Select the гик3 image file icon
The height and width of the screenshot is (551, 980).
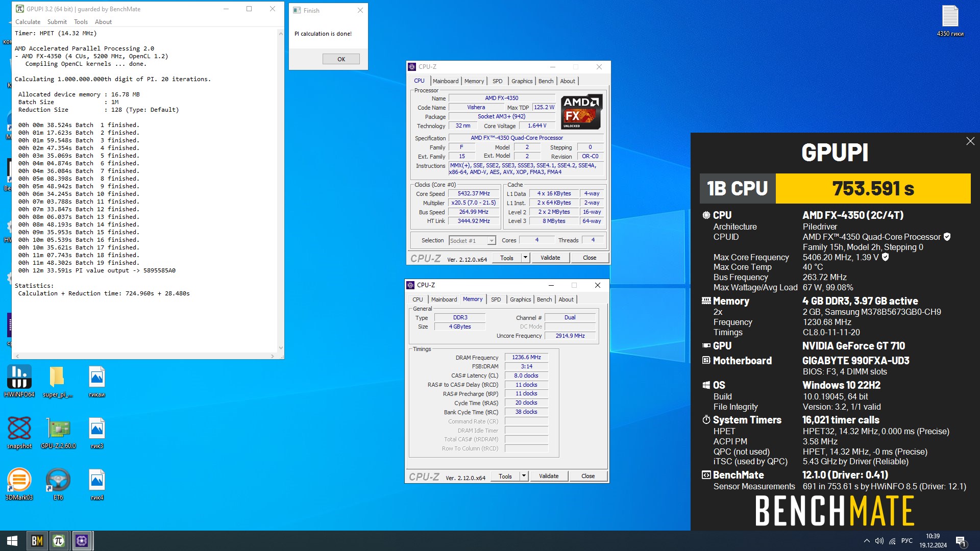96,433
